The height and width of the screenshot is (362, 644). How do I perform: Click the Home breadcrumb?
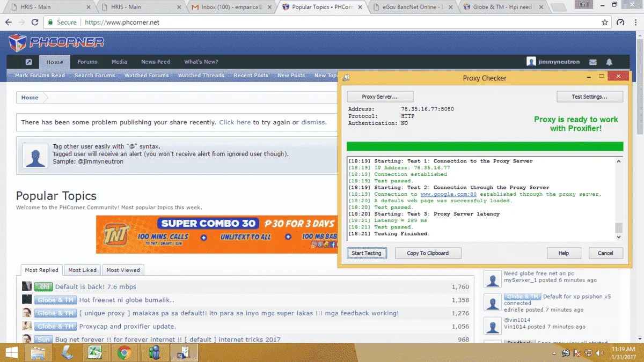pyautogui.click(x=30, y=98)
